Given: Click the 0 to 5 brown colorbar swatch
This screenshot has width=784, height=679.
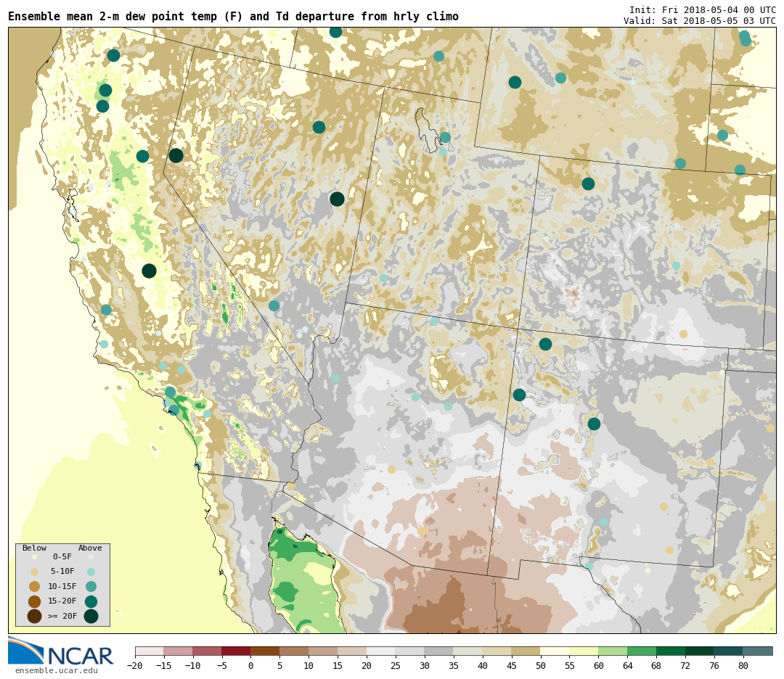Looking at the screenshot, I should click(x=265, y=651).
